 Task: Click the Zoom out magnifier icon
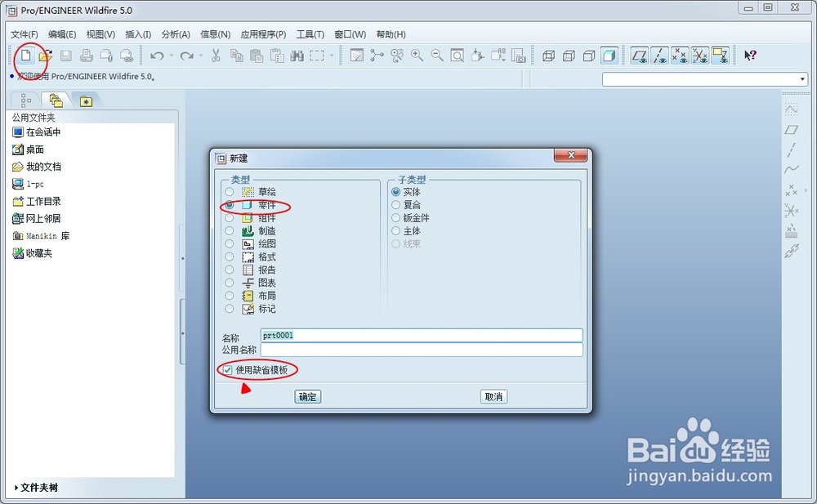tap(437, 56)
